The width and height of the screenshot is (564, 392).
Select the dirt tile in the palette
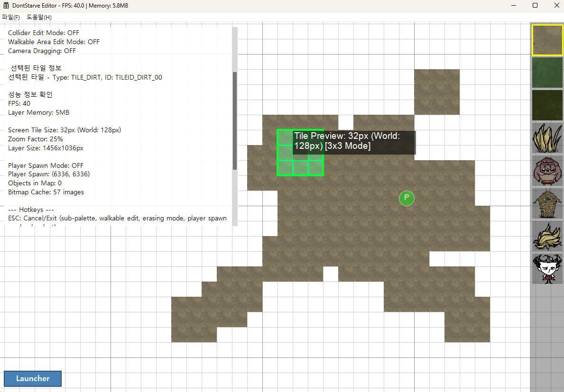(x=547, y=40)
